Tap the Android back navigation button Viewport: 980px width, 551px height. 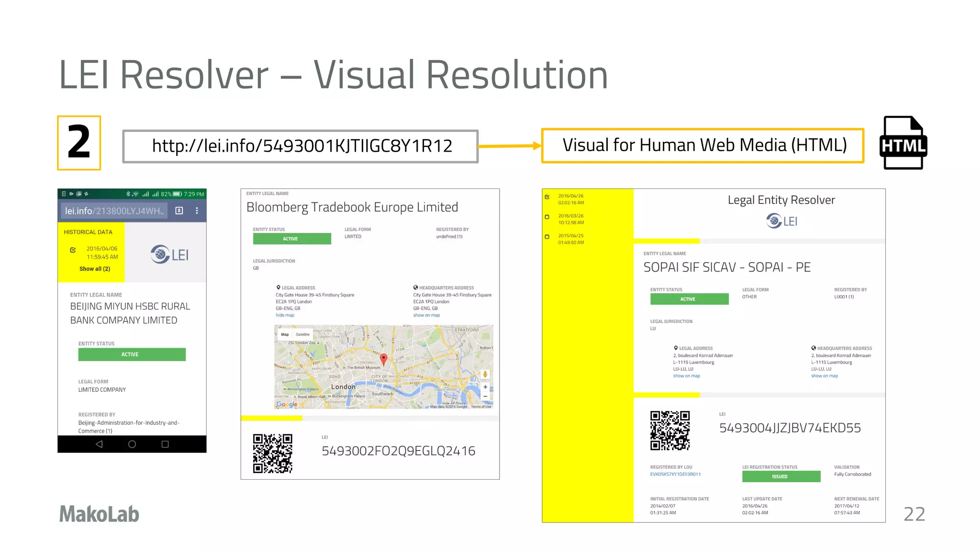tap(99, 444)
